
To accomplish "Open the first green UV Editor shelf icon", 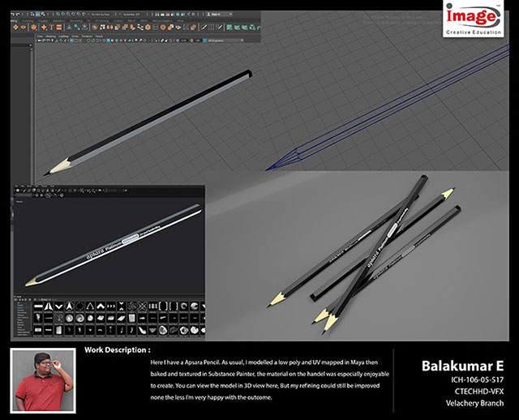I will point(229,27).
